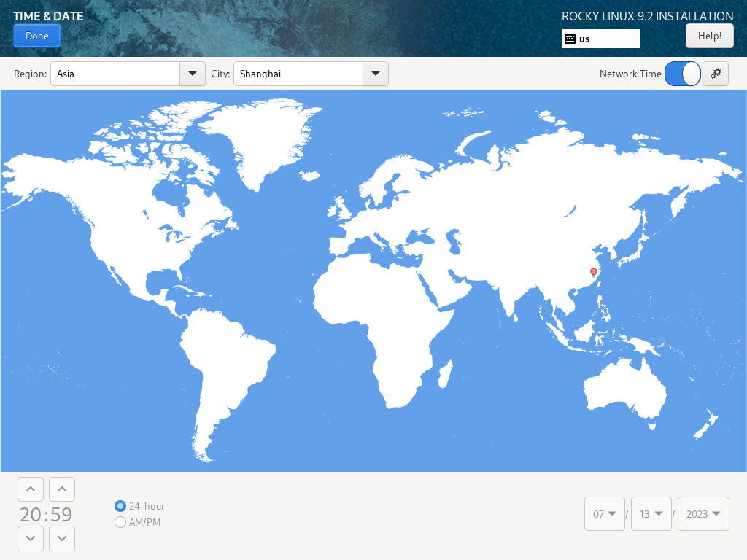Open the day dropdown showing 13

[x=651, y=514]
